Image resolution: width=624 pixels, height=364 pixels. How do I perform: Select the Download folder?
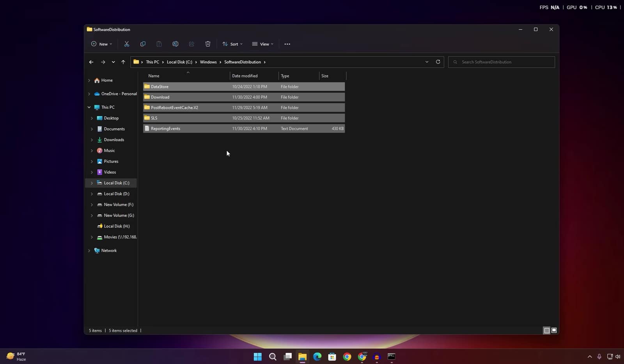point(244,97)
